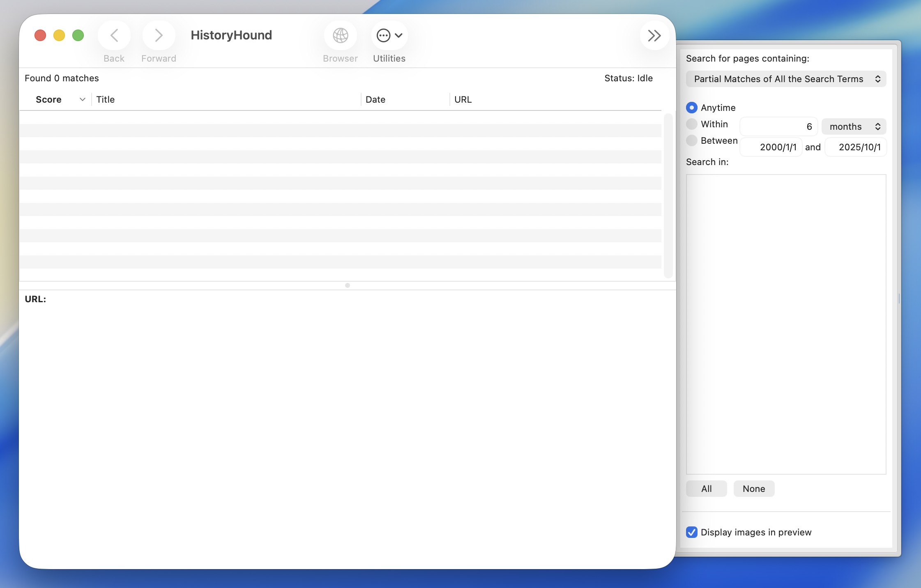Click the red close window button
Viewport: 921px width, 588px height.
pyautogui.click(x=40, y=36)
